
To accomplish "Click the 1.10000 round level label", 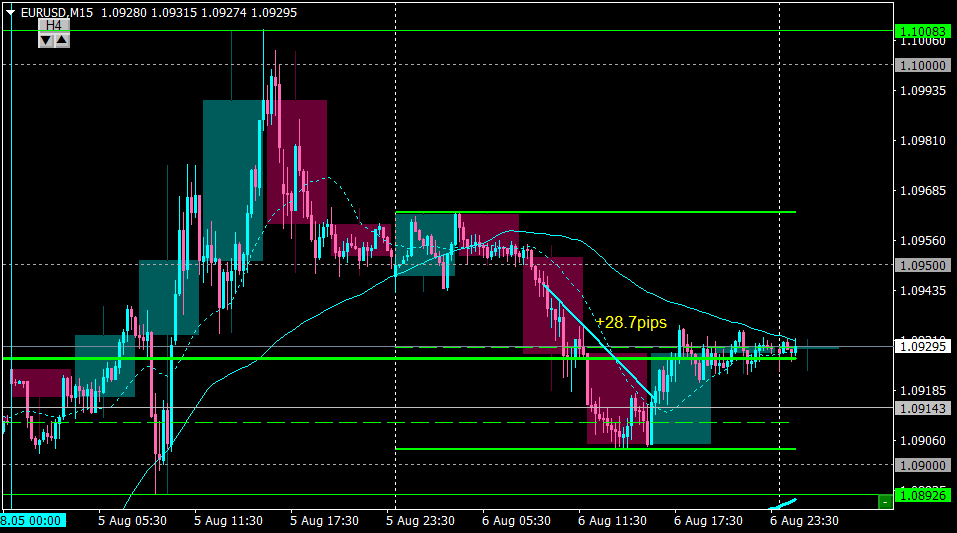I will (923, 65).
